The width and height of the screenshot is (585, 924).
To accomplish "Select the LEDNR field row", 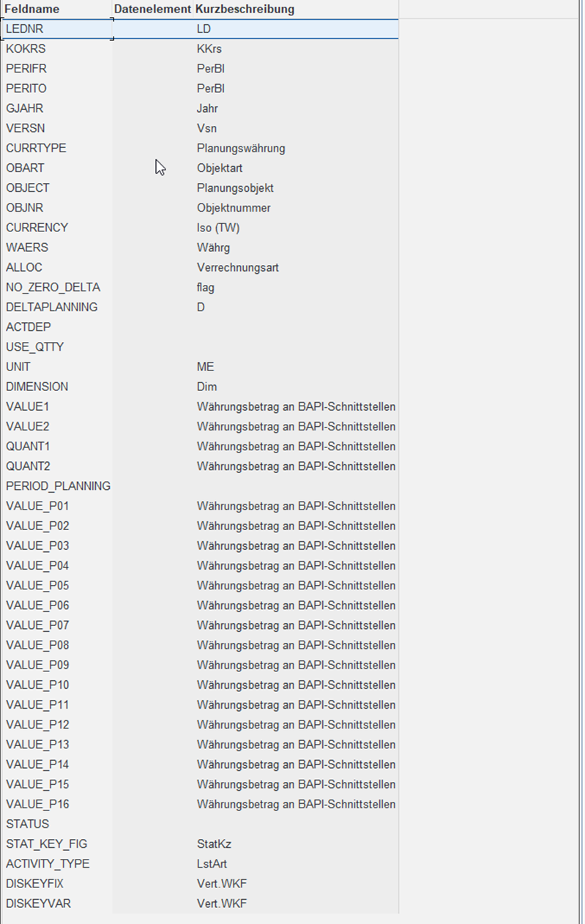I will 199,29.
